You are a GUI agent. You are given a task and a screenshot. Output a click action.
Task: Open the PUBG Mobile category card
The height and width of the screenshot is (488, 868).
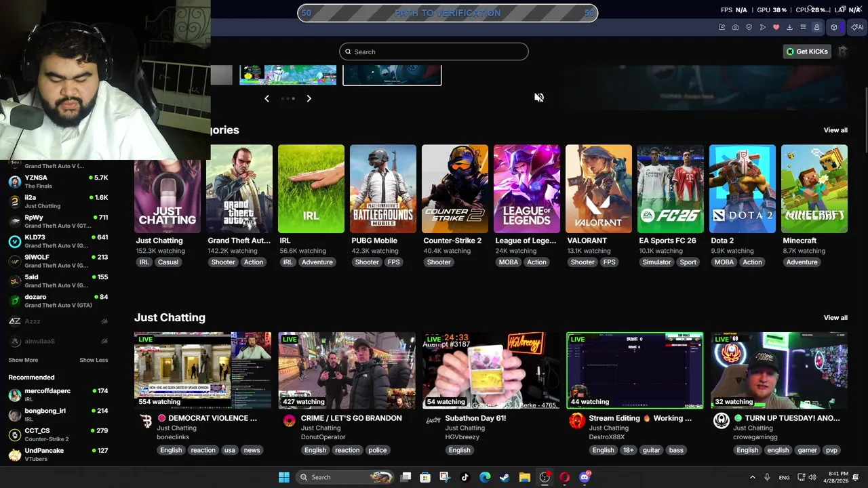coord(383,189)
